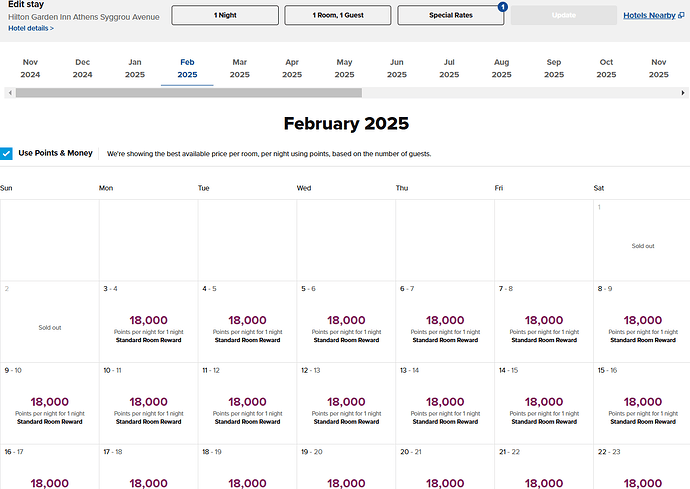
Task: Select the Dec 2024 month tab
Action: click(82, 68)
